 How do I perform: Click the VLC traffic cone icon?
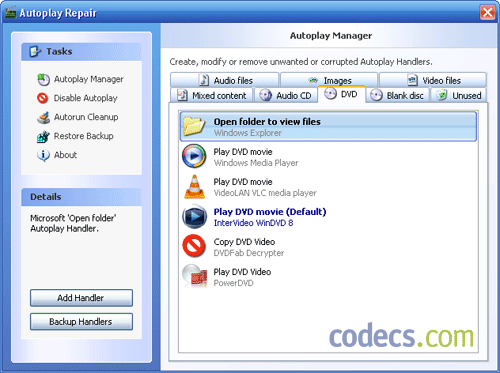pyautogui.click(x=195, y=187)
